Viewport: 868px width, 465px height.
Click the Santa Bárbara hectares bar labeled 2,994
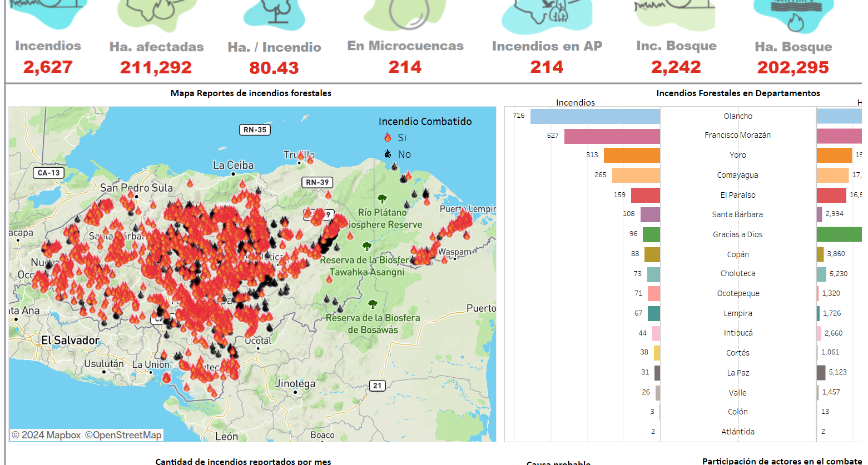point(820,214)
